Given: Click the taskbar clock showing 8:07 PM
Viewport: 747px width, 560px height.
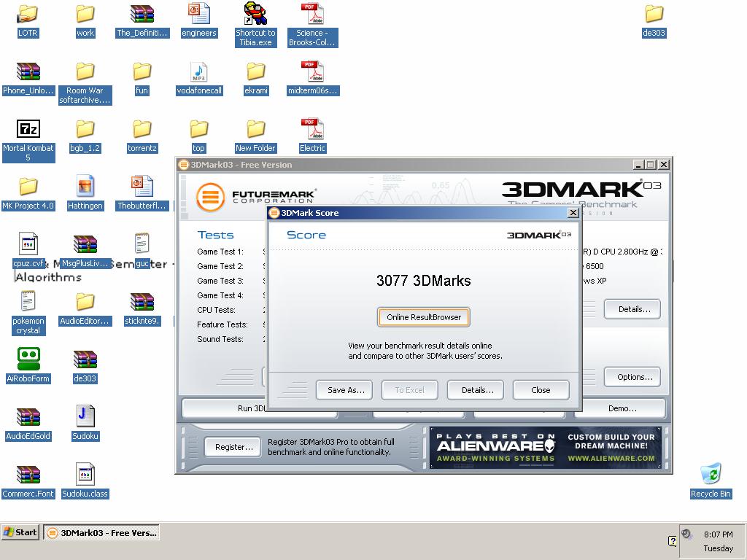Looking at the screenshot, I should (x=718, y=534).
